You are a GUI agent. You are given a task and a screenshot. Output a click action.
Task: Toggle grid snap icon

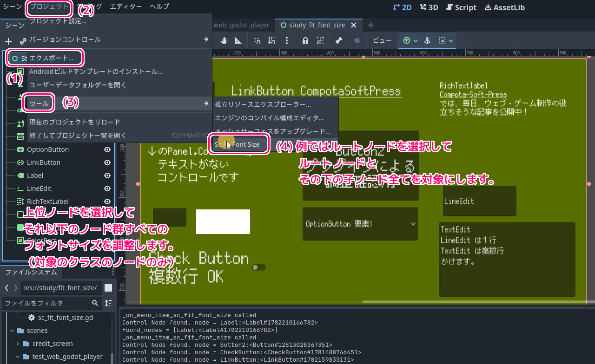tap(272, 40)
